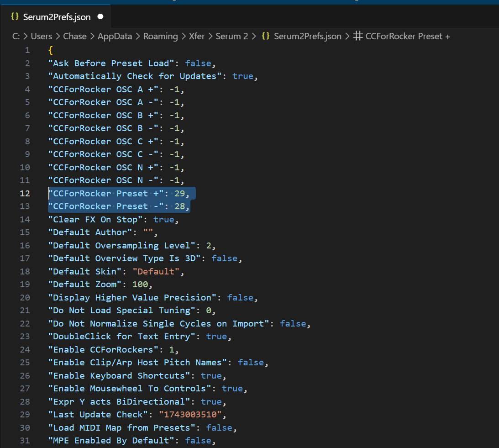The height and width of the screenshot is (448, 499).
Task: Click the "Load MIDI Map from Presets" key
Action: 121,427
